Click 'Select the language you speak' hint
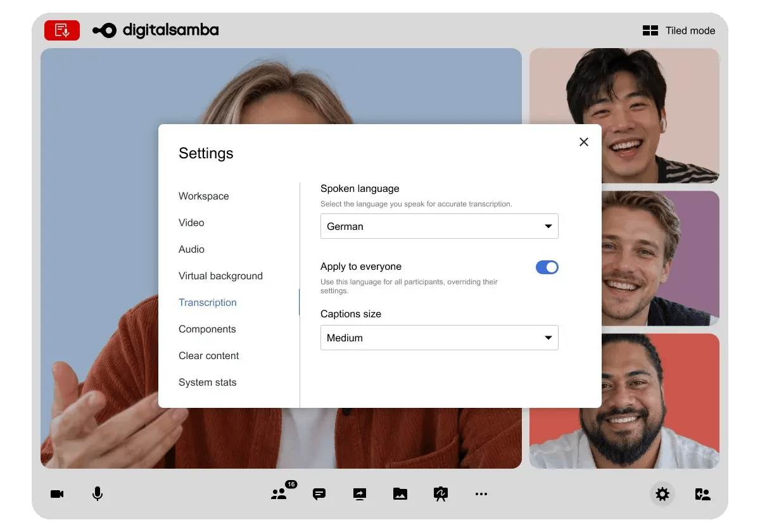This screenshot has height=532, width=760. [416, 204]
